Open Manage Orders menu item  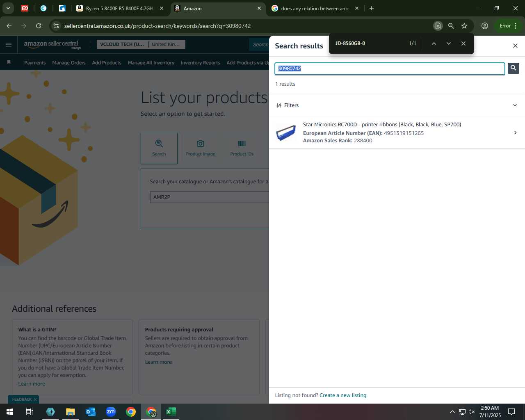69,63
